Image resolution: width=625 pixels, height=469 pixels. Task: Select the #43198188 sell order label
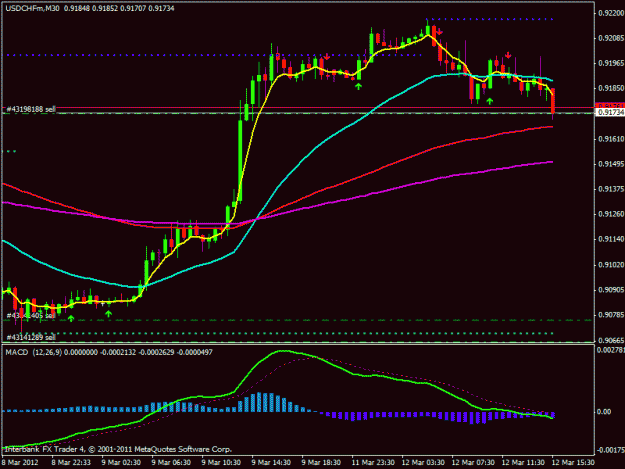tap(31, 109)
